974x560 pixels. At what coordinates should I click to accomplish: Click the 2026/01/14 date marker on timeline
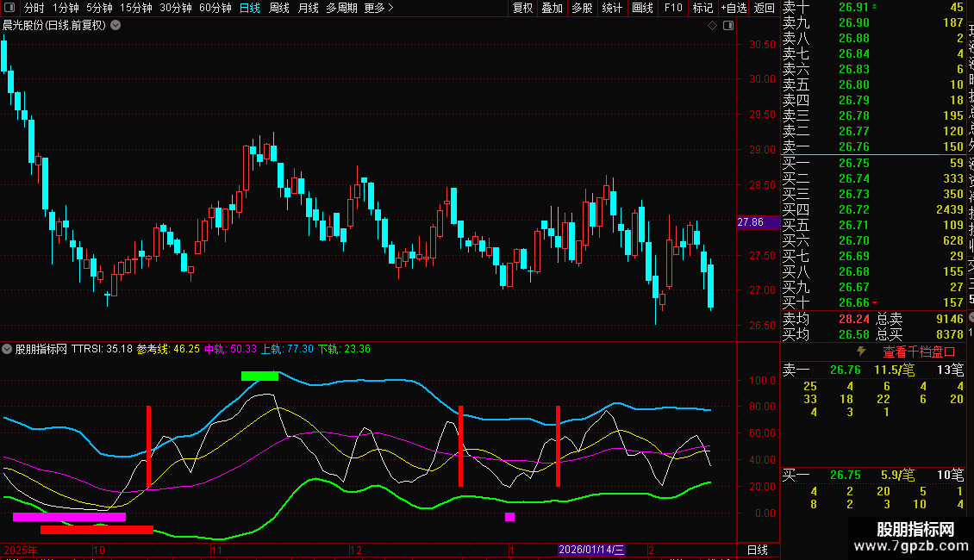(591, 550)
